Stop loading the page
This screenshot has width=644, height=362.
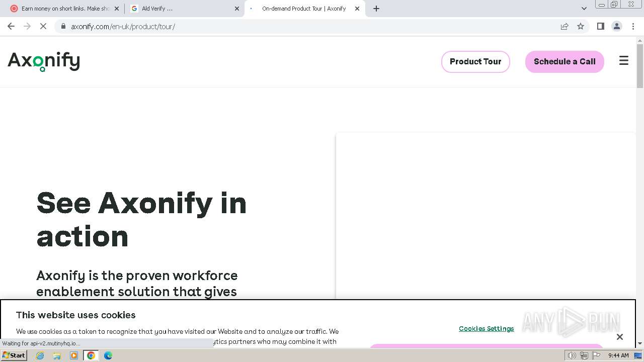click(x=43, y=26)
